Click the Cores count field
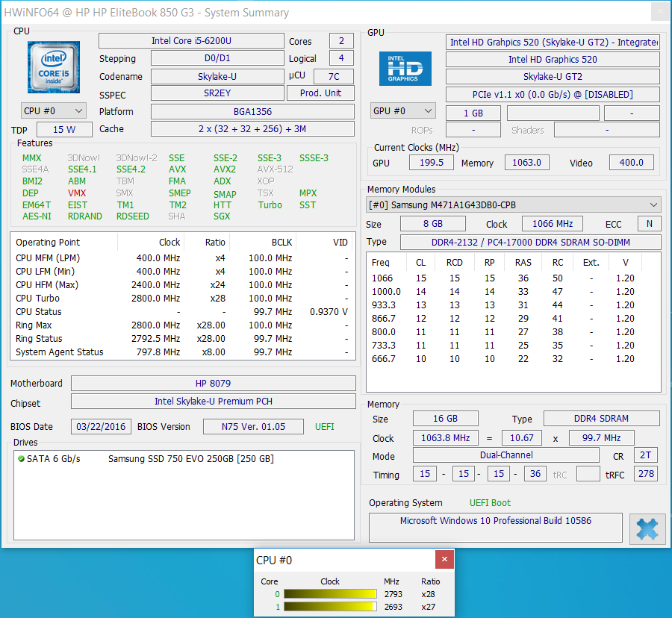The height and width of the screenshot is (618, 672). pyautogui.click(x=341, y=41)
